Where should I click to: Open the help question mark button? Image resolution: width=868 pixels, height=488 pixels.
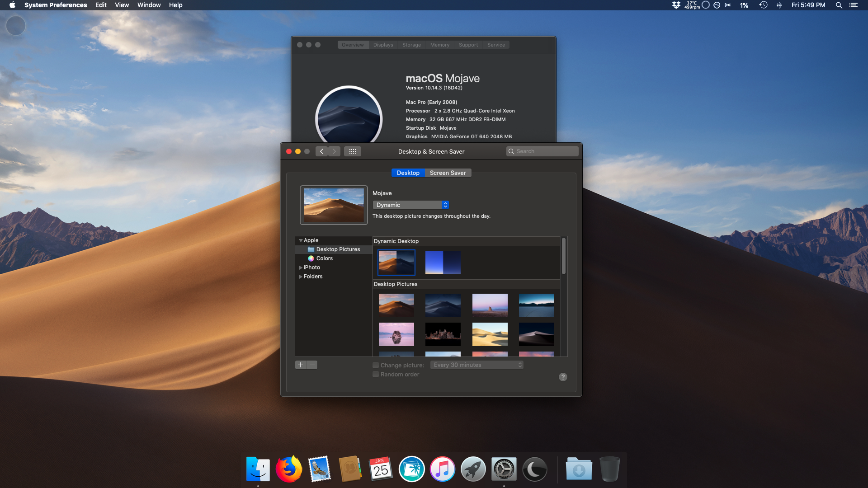(x=563, y=377)
